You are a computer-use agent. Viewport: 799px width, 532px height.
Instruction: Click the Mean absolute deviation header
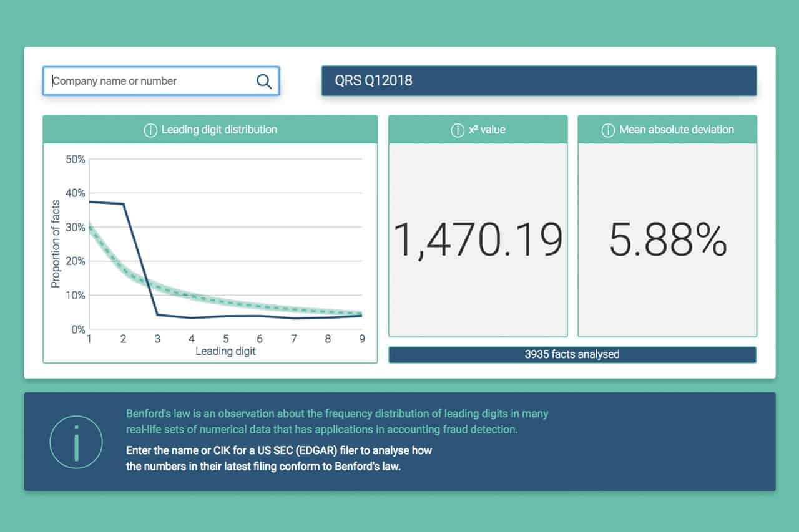pos(667,130)
